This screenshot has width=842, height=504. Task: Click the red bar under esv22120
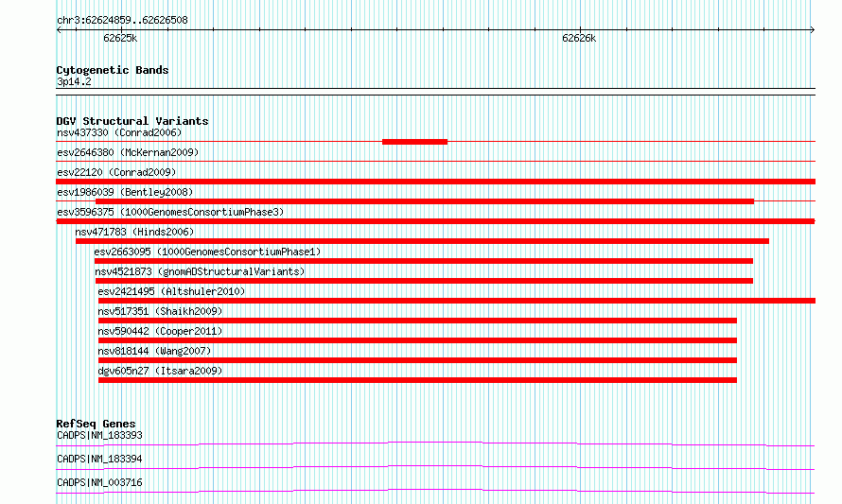(435, 182)
